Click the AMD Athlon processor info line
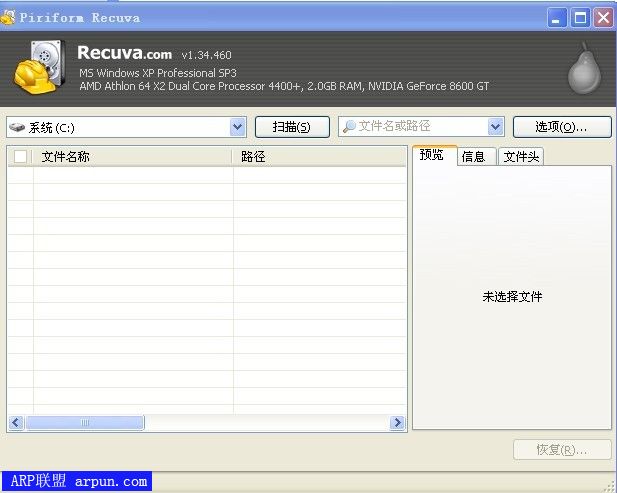Image resolution: width=617 pixels, height=493 pixels. coord(284,86)
